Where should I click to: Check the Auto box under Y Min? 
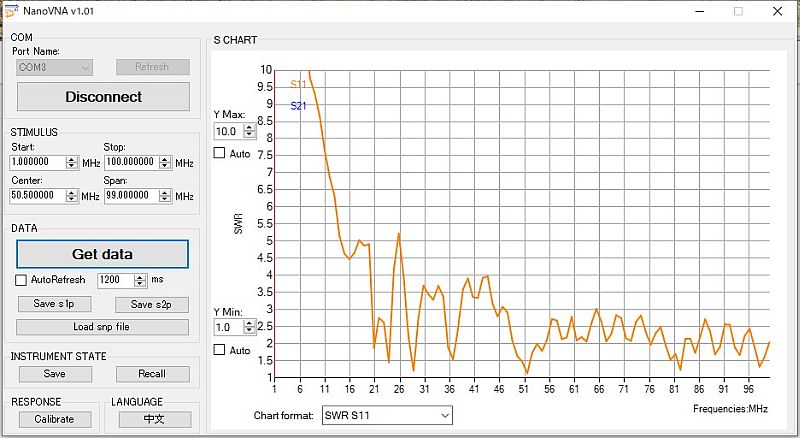(x=220, y=350)
